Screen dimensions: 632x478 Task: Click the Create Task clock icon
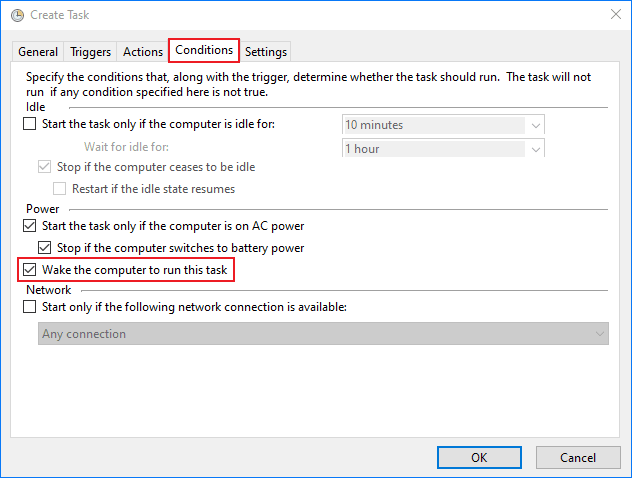(x=17, y=16)
